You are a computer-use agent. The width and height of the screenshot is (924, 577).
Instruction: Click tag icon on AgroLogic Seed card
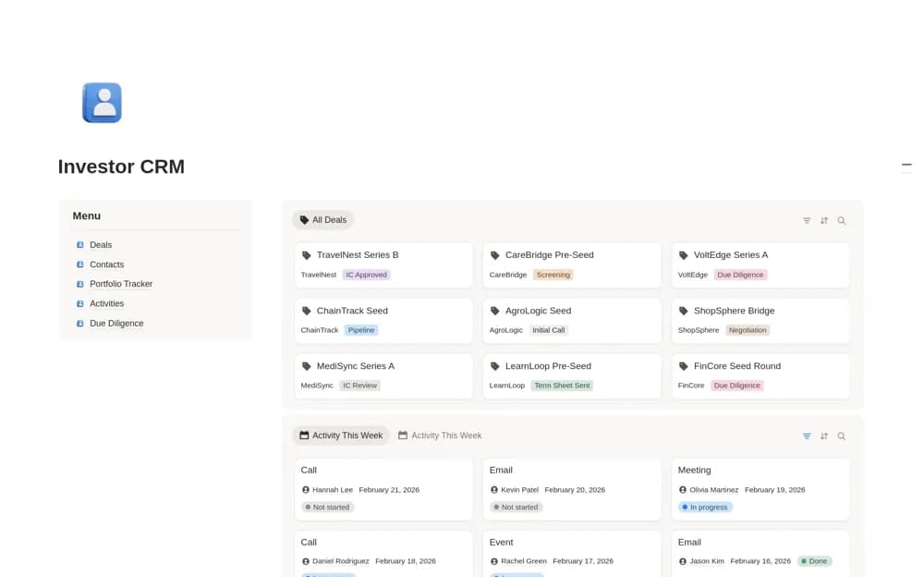point(495,311)
